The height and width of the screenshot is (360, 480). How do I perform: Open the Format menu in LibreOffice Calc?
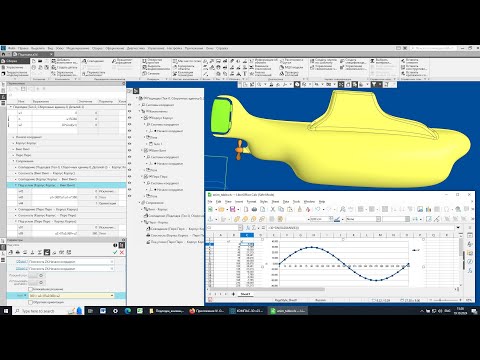(251, 202)
